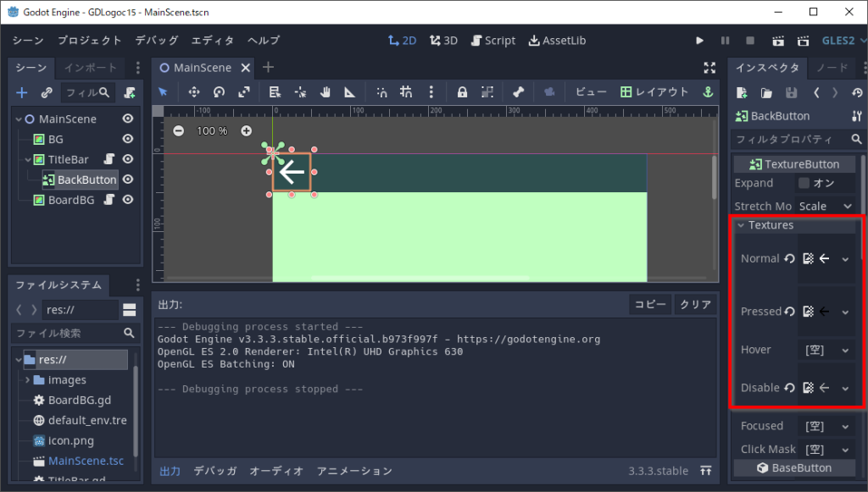Image resolution: width=868 pixels, height=492 pixels.
Task: Click the コピー button in output panel
Action: [651, 305]
